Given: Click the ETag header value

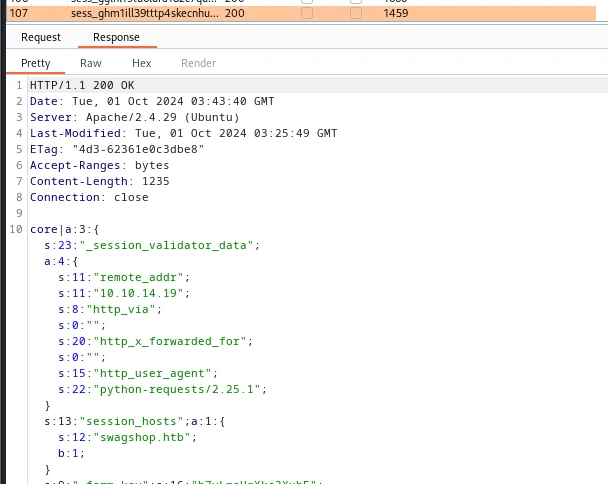Looking at the screenshot, I should click(x=138, y=149).
